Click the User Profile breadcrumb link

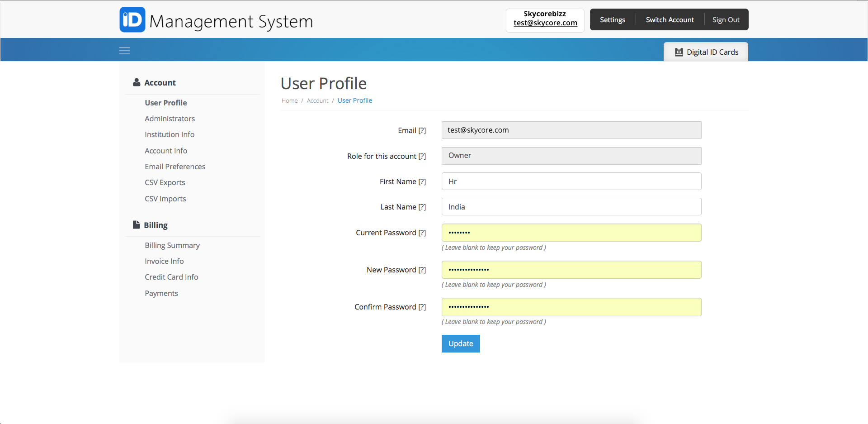coord(355,100)
